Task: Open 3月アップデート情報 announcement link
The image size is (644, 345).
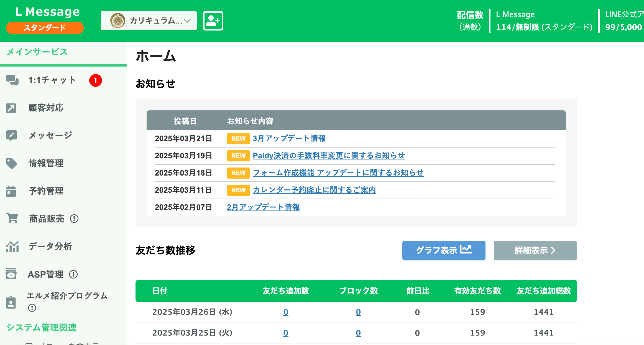Action: point(289,138)
